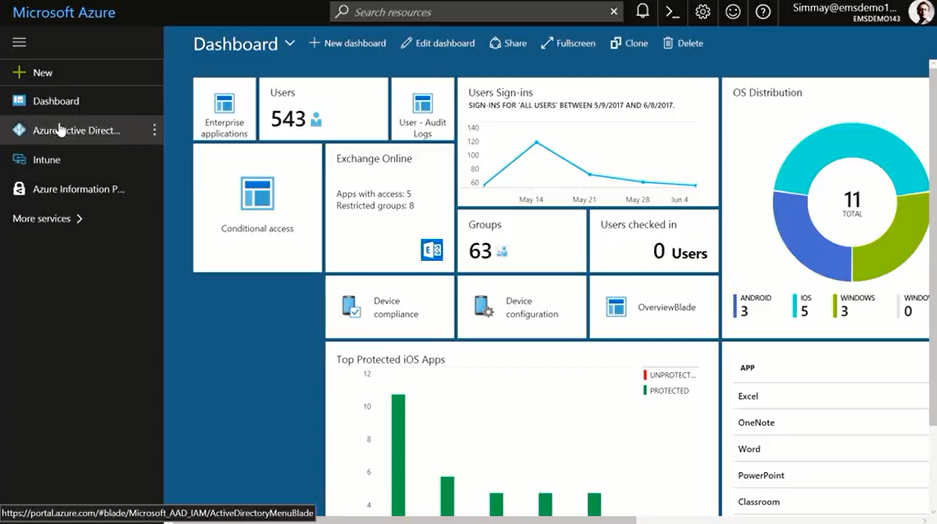Expand More services chevron

pos(79,219)
